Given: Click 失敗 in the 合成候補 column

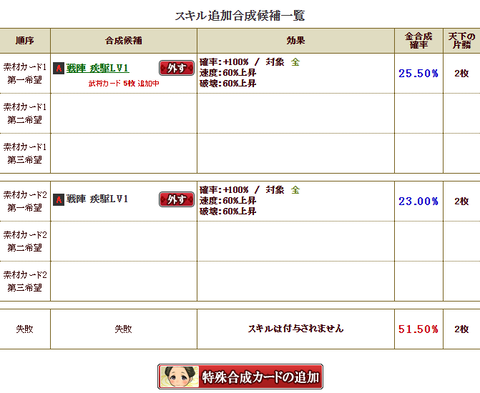Looking at the screenshot, I should pos(124,329).
